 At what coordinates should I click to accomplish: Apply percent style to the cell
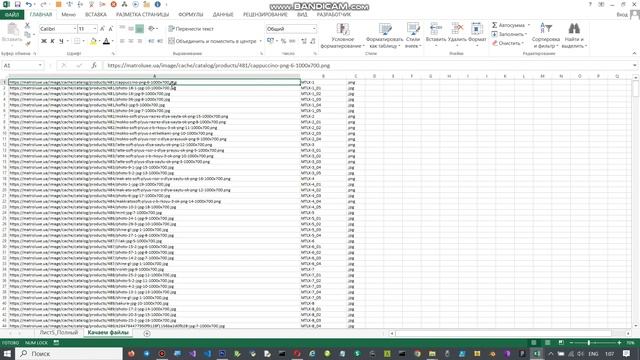pyautogui.click(x=283, y=41)
